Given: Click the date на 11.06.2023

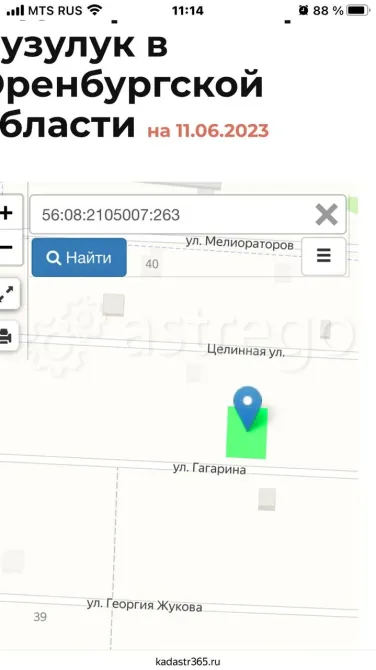Looking at the screenshot, I should 208,131.
